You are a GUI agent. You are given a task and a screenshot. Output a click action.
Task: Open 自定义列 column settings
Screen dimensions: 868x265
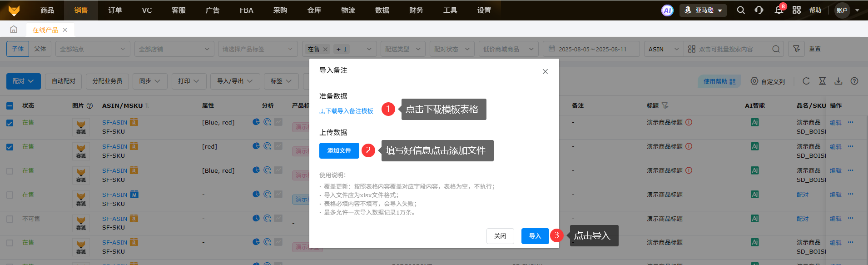click(768, 81)
